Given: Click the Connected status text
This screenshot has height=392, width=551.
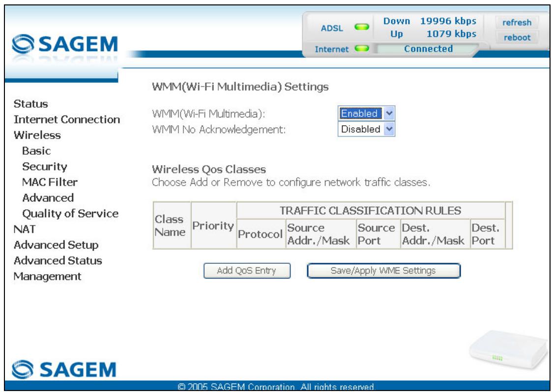Looking at the screenshot, I should 428,49.
